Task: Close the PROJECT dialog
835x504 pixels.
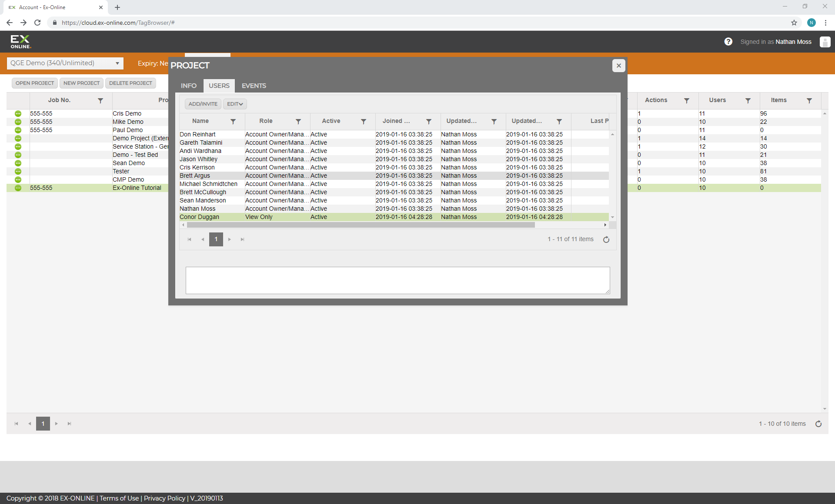Action: coord(618,66)
